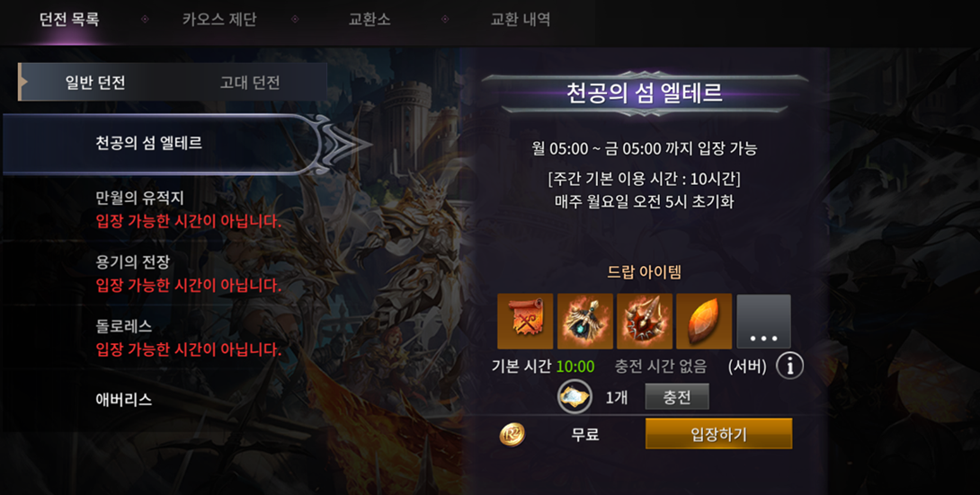Click the 입장하기 enter button
Viewport: 980px width, 495px height.
(718, 434)
